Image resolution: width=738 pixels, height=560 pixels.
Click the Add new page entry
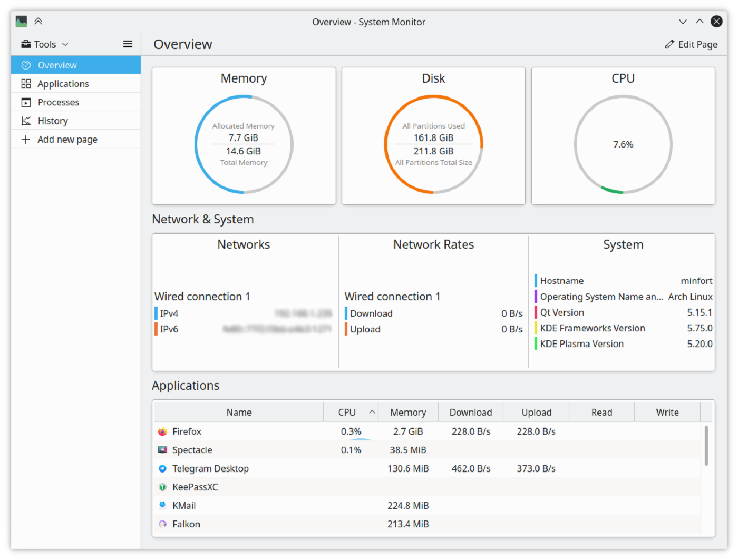click(67, 139)
